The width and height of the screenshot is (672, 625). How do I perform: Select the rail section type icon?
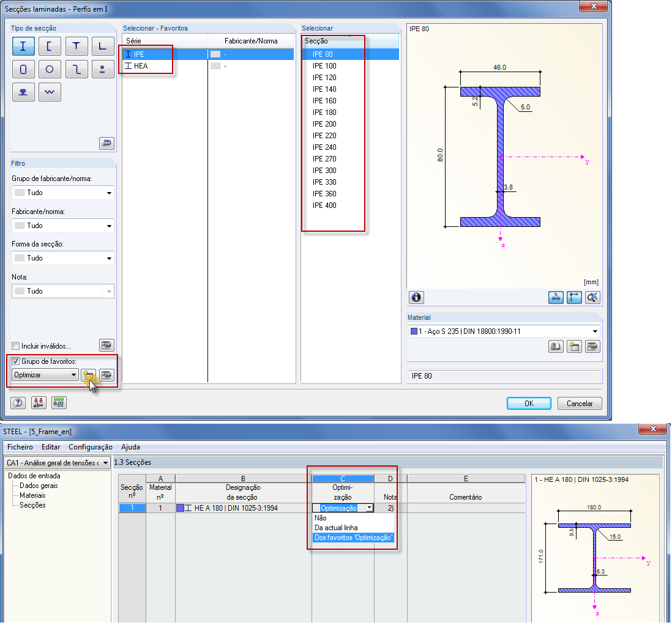point(23,92)
